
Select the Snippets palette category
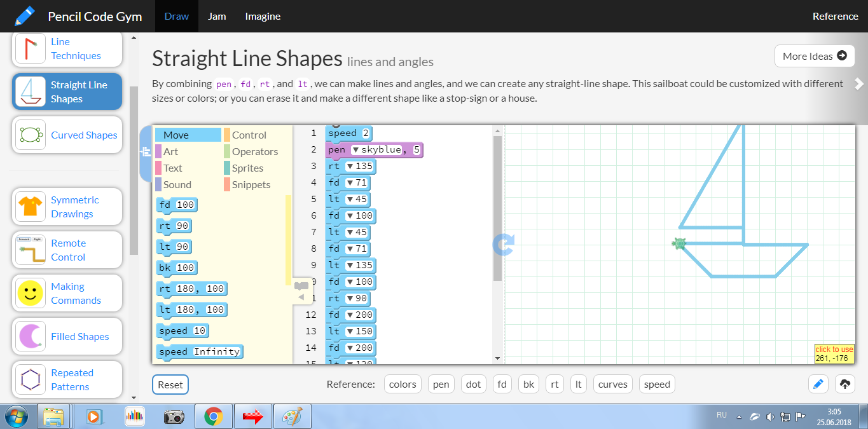click(257, 184)
